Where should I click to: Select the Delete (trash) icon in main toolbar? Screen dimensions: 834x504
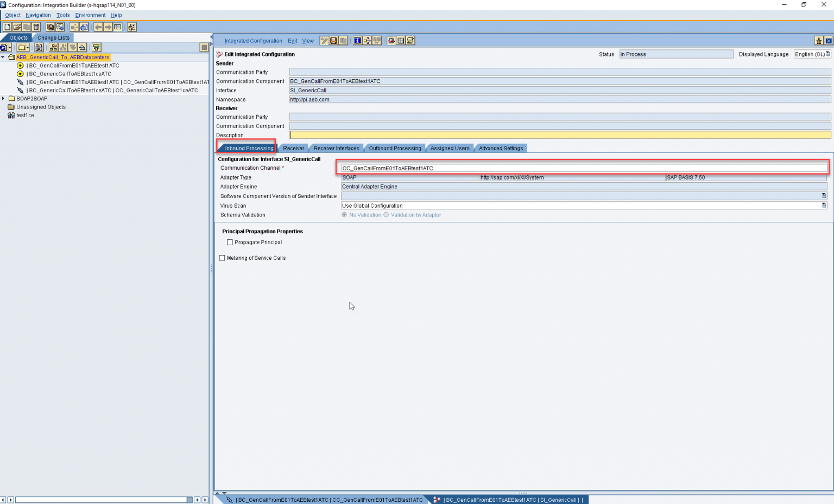tap(36, 27)
